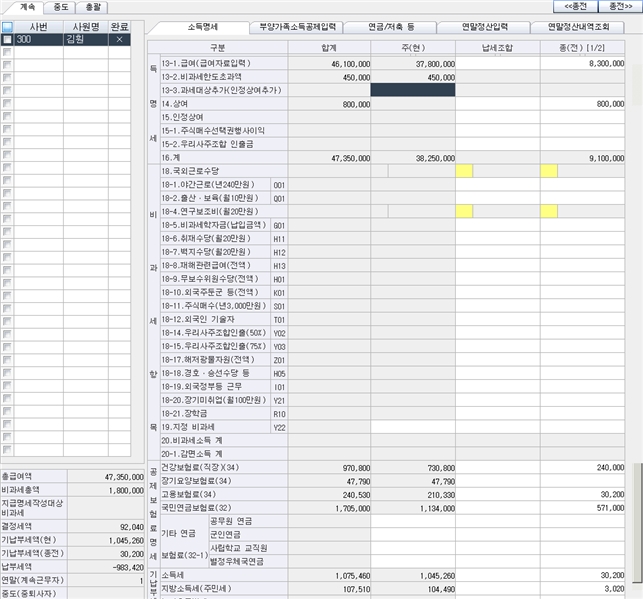Image resolution: width=643 pixels, height=599 pixels.
Task: Select the 총괄 tab
Action: (92, 7)
